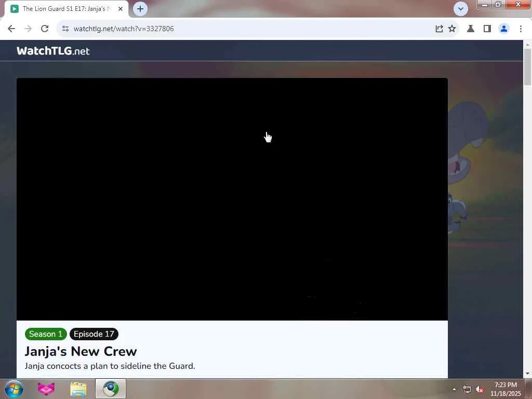Viewport: 532px width, 399px height.
Task: Click the episode description about sidelining the Guard
Action: (x=110, y=366)
